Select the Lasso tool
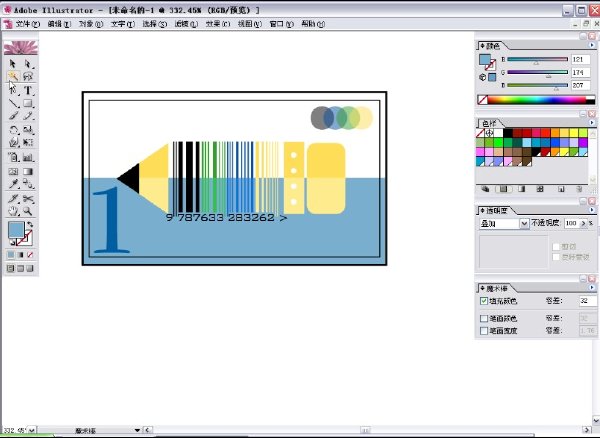 [28, 76]
